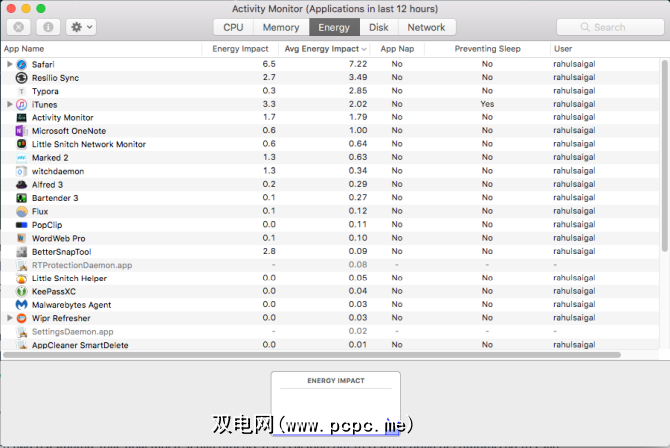Sort by User column header
The width and height of the screenshot is (670, 448).
point(607,49)
